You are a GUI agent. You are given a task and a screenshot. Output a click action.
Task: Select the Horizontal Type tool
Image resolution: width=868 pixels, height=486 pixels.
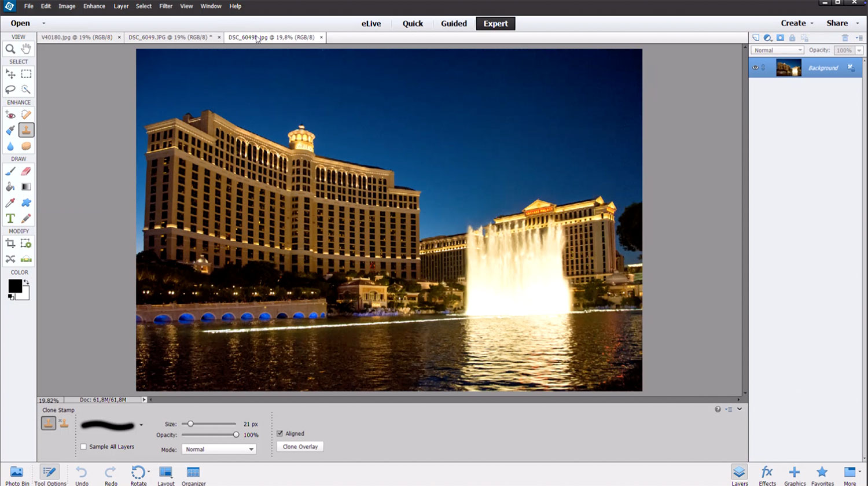tap(10, 219)
